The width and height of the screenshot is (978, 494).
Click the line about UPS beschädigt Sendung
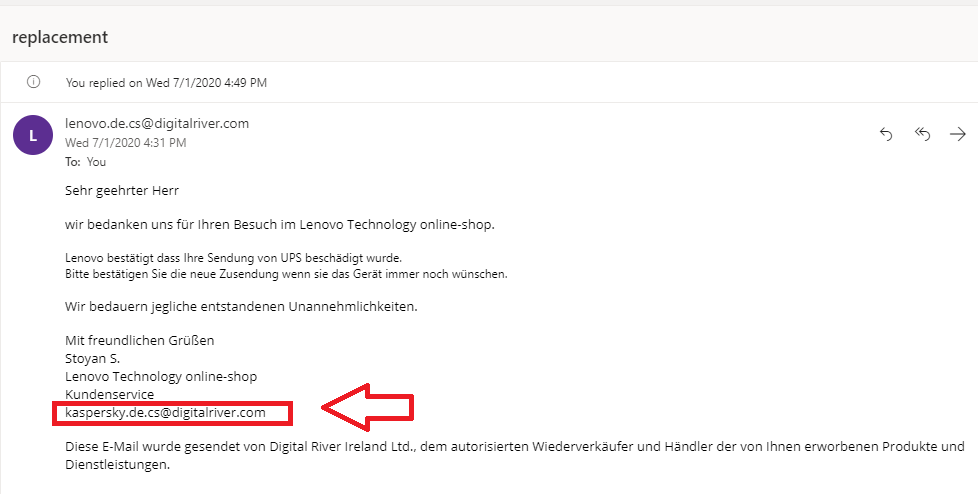click(233, 258)
